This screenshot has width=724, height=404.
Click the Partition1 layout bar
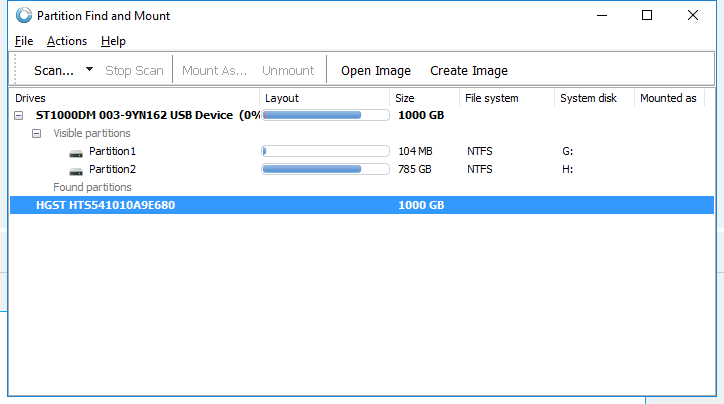(326, 151)
